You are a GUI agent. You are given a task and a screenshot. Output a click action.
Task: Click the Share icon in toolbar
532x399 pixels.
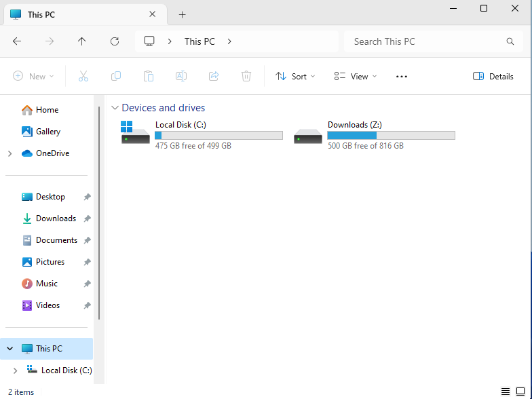point(214,76)
